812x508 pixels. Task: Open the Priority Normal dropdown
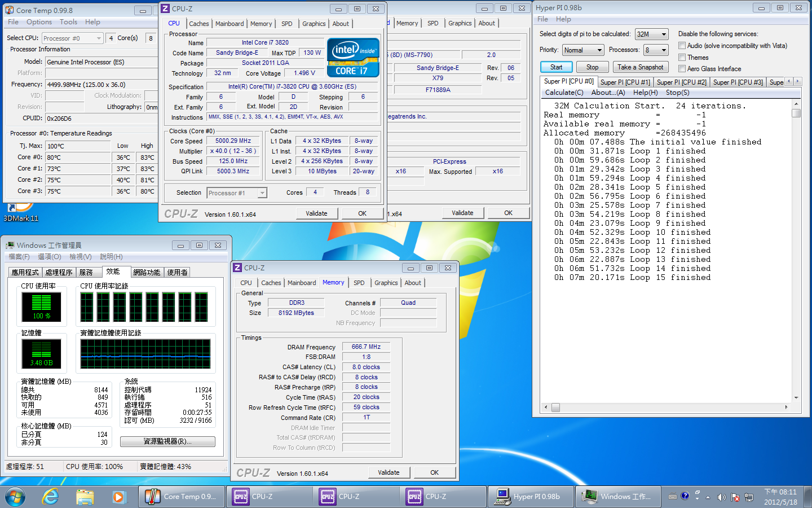584,50
